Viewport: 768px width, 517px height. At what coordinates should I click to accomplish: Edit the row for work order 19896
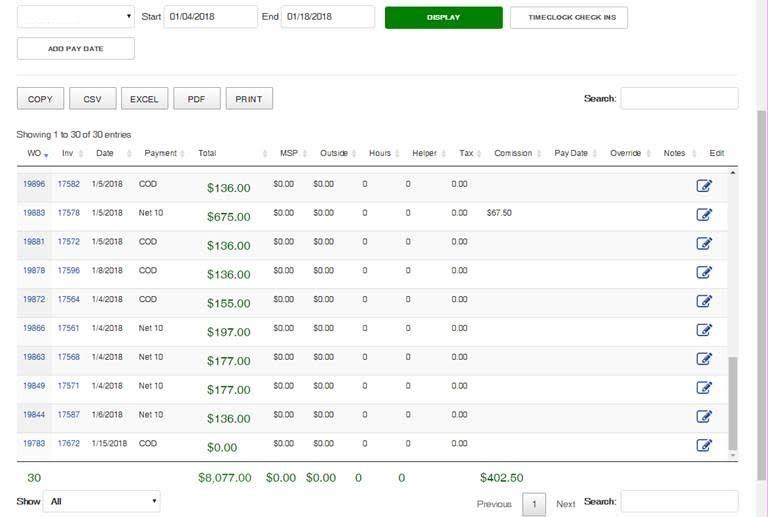pos(704,186)
